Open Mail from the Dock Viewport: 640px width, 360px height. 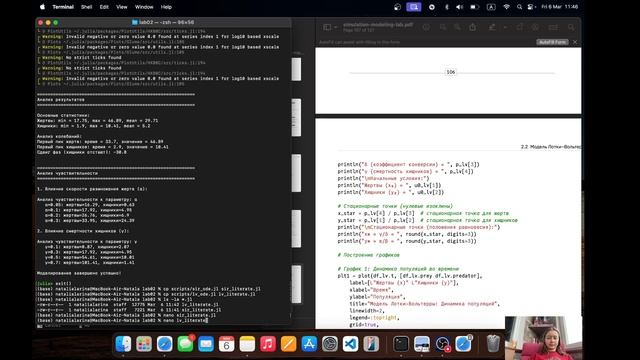click(206, 344)
